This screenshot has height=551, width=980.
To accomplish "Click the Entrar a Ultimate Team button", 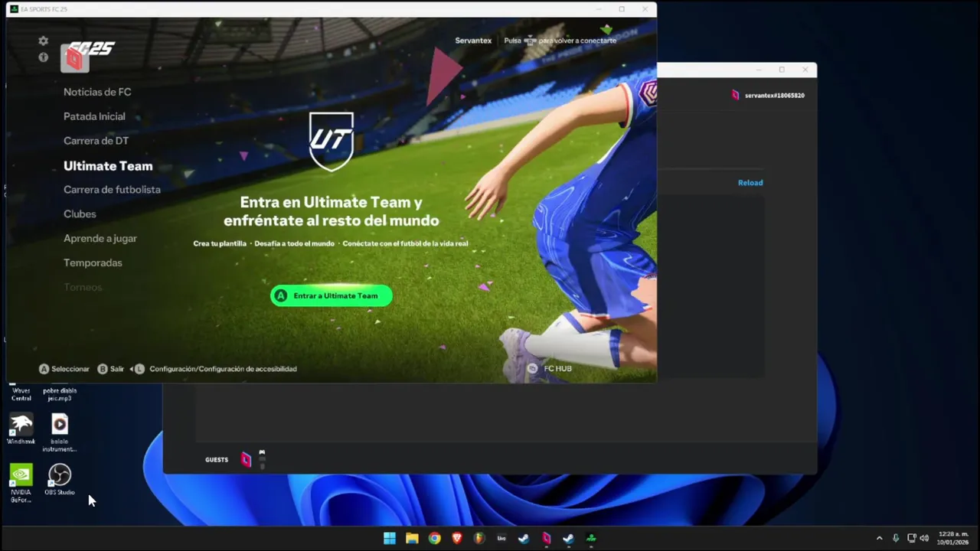I will (x=331, y=296).
